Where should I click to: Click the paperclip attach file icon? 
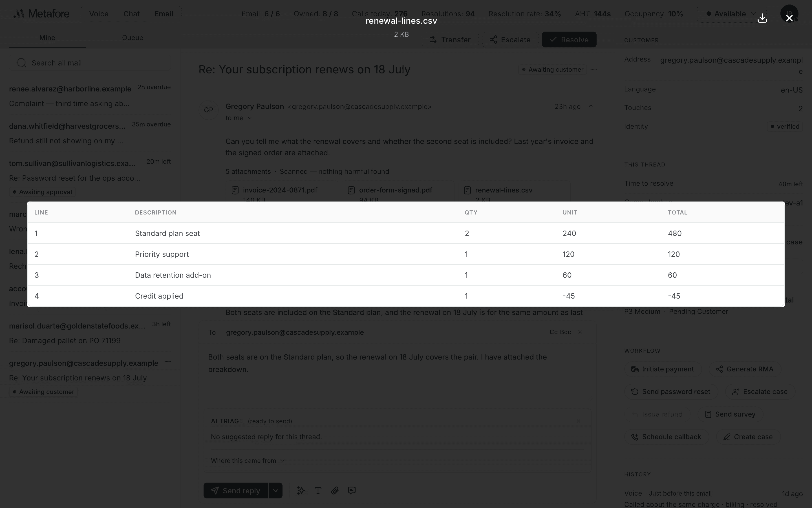(x=335, y=491)
